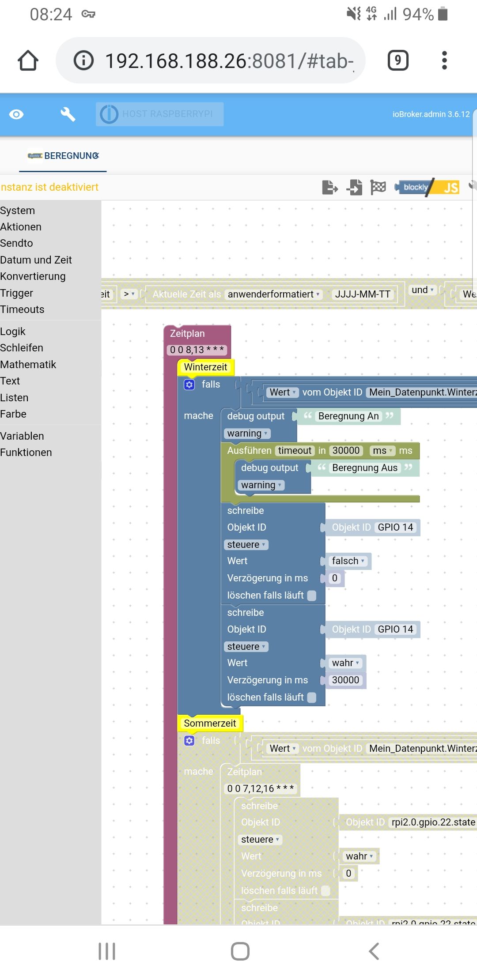Open the Logik block category
Screen dimensions: 477x980
pyautogui.click(x=13, y=332)
